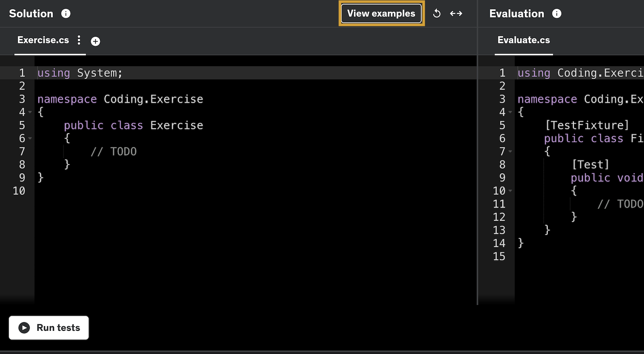Image resolution: width=644 pixels, height=354 pixels.
Task: Switch to the Exercise.cs tab
Action: [x=43, y=40]
